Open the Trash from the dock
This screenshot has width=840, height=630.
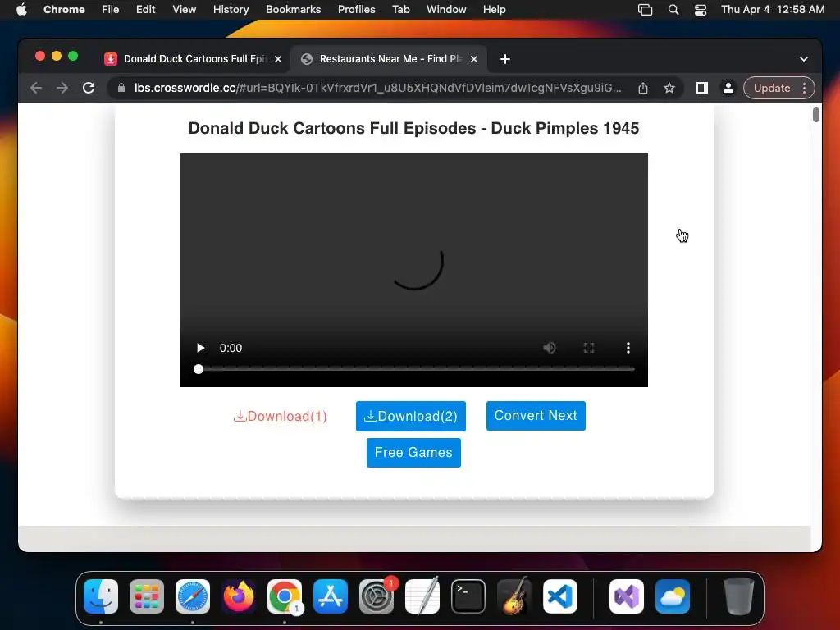[739, 596]
